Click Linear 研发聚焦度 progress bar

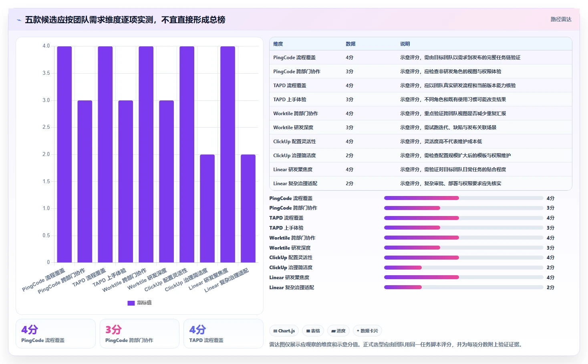coord(463,277)
